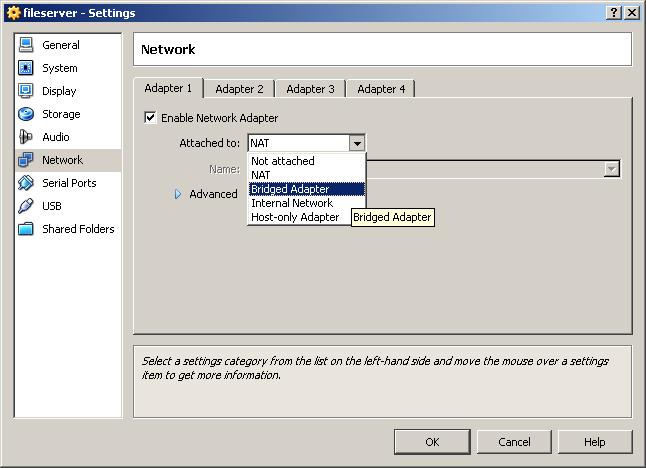Select the Network label in the sidebar

point(63,160)
